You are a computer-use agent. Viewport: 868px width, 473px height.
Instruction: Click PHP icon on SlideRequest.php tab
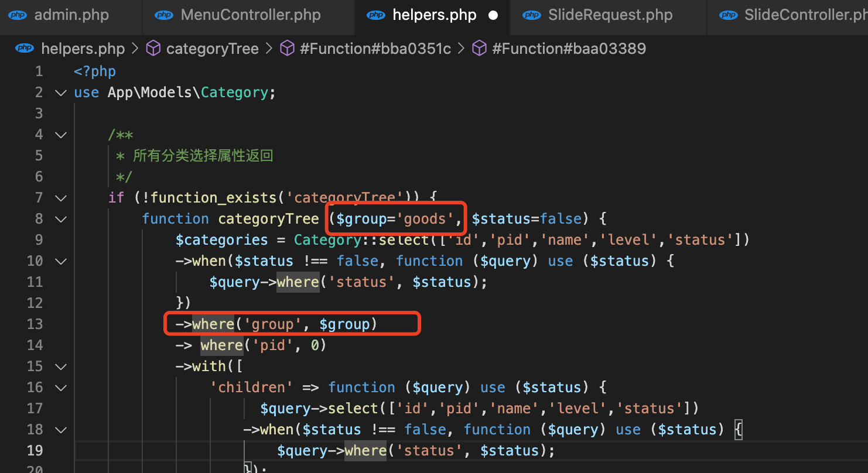(x=532, y=15)
